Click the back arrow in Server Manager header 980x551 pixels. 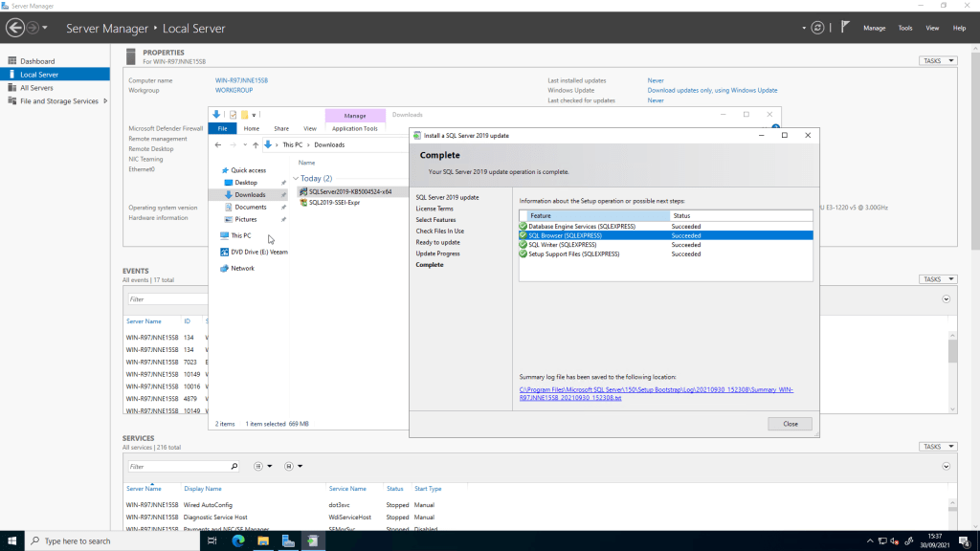tap(14, 28)
